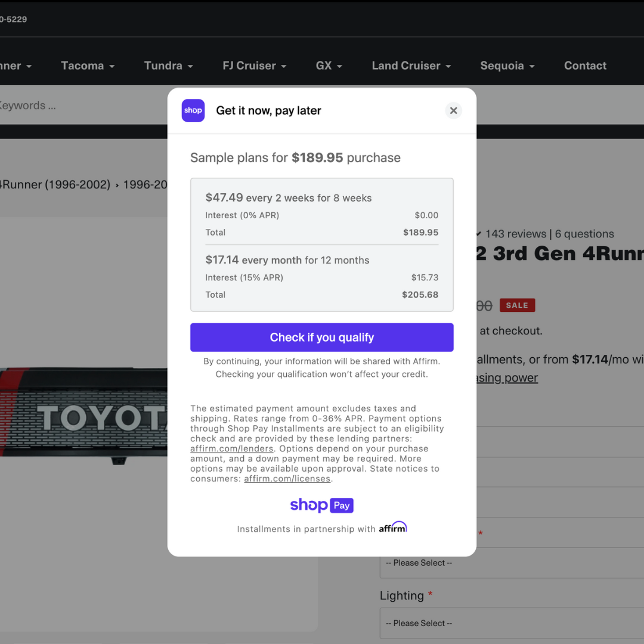Open the Sequoia navigation menu
The image size is (644, 644).
[x=507, y=66]
